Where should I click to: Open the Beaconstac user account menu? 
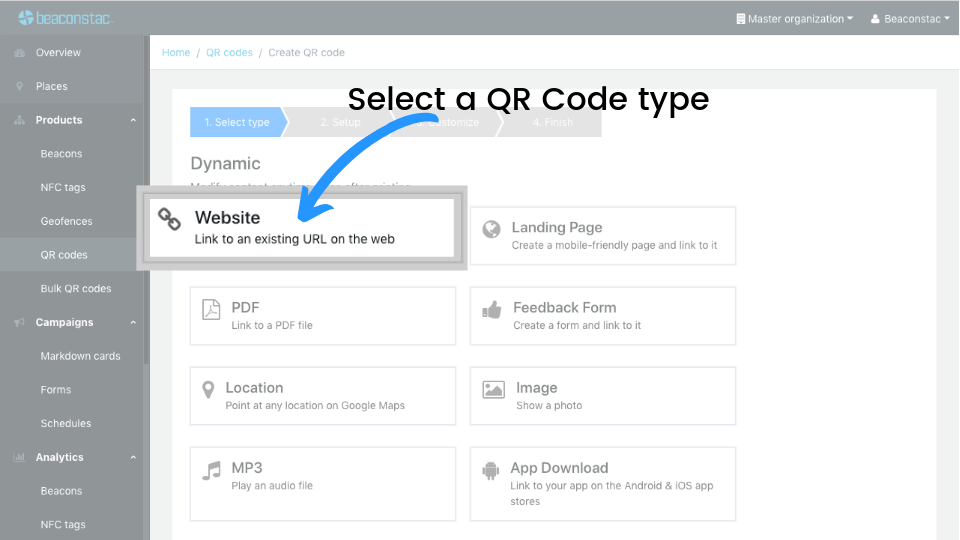(910, 19)
